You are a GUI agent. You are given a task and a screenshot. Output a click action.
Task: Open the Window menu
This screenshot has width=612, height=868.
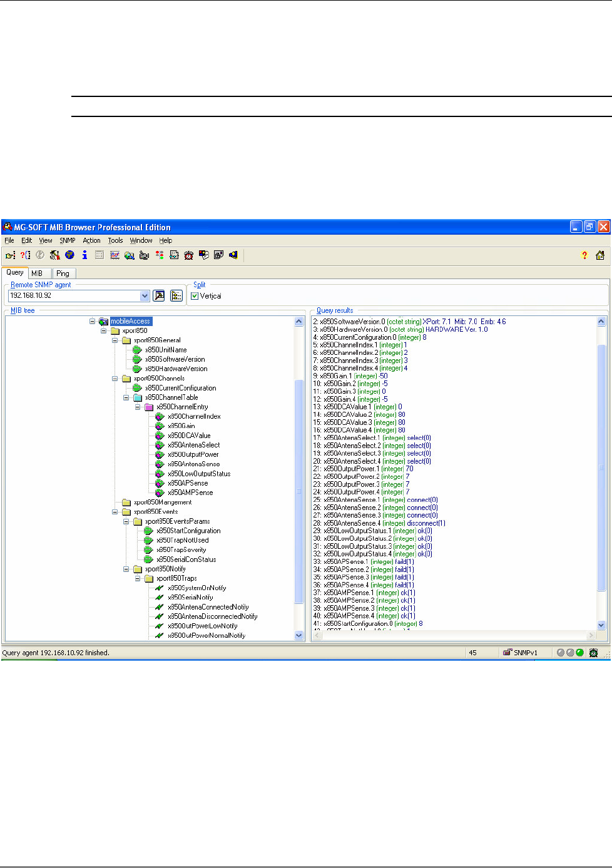pyautogui.click(x=141, y=240)
